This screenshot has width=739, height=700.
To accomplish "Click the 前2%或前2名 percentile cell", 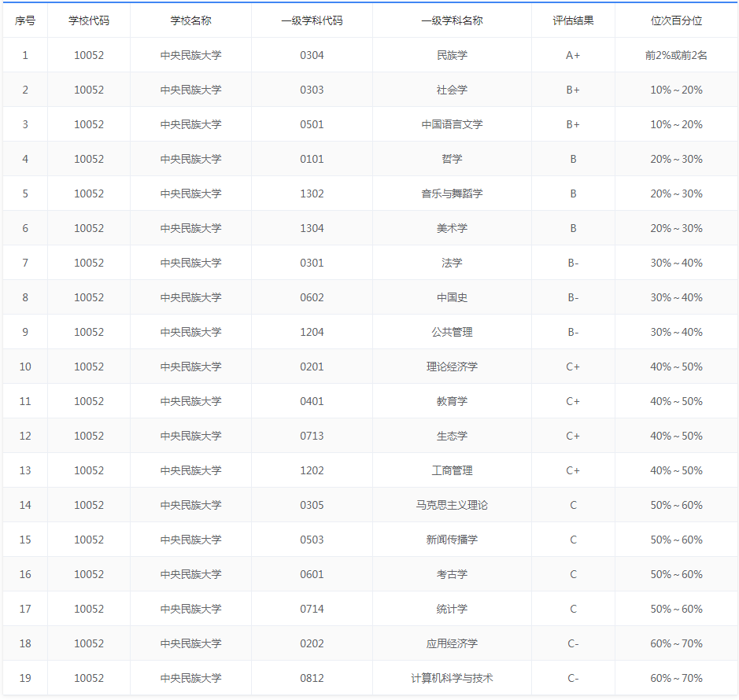I will pyautogui.click(x=676, y=55).
